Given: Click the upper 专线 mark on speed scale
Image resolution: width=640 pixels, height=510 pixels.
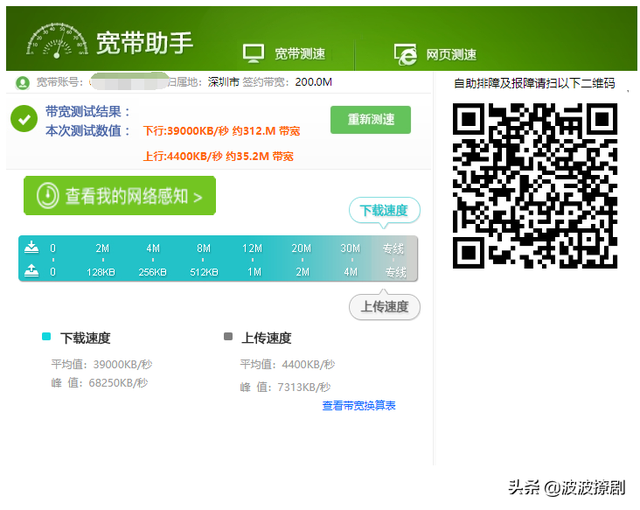Looking at the screenshot, I should 393,248.
